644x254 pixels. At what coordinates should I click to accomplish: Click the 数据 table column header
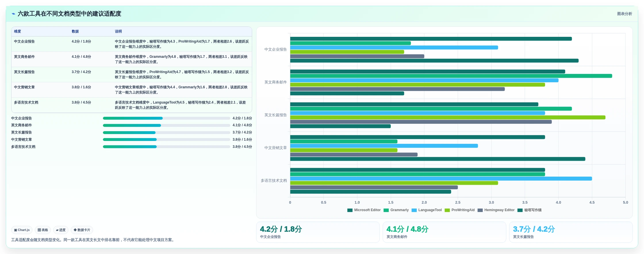(x=75, y=32)
